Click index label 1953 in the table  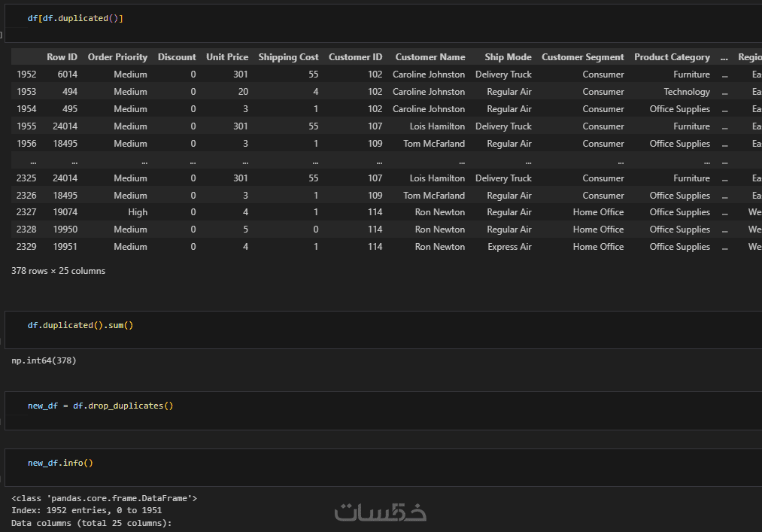(x=26, y=91)
